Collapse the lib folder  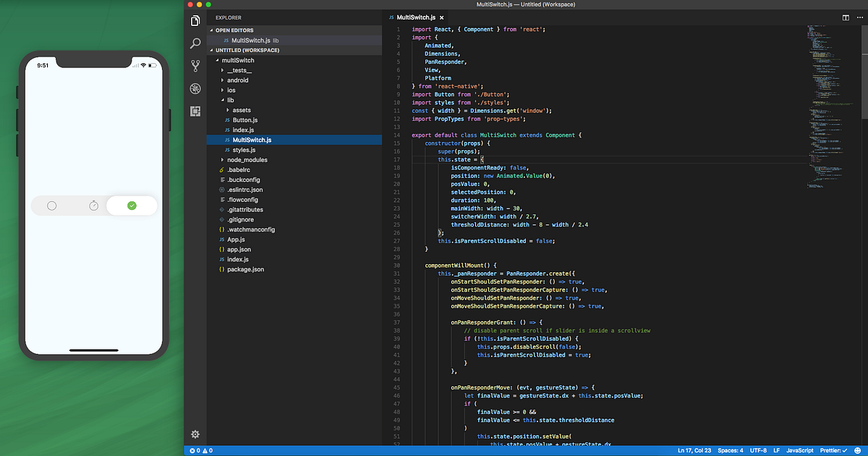coord(230,100)
